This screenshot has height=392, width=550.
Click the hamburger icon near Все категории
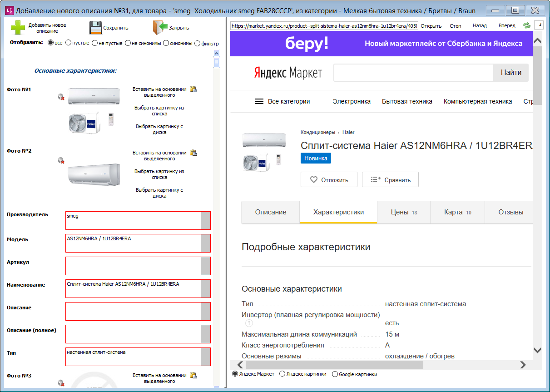pos(259,101)
